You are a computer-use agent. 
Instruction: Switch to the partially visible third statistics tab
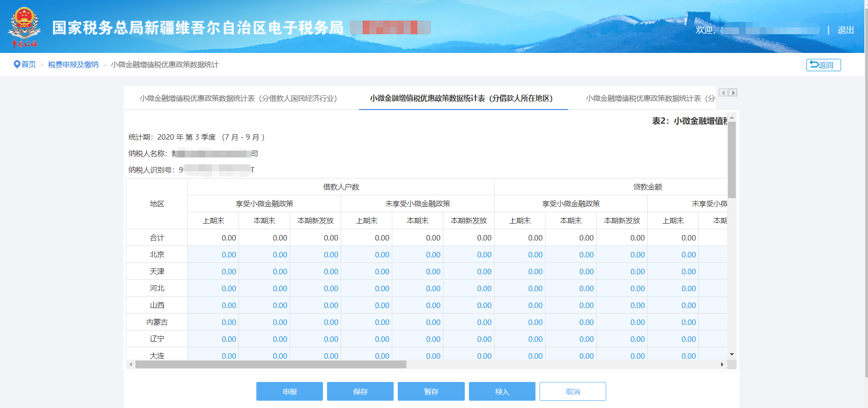pyautogui.click(x=650, y=98)
